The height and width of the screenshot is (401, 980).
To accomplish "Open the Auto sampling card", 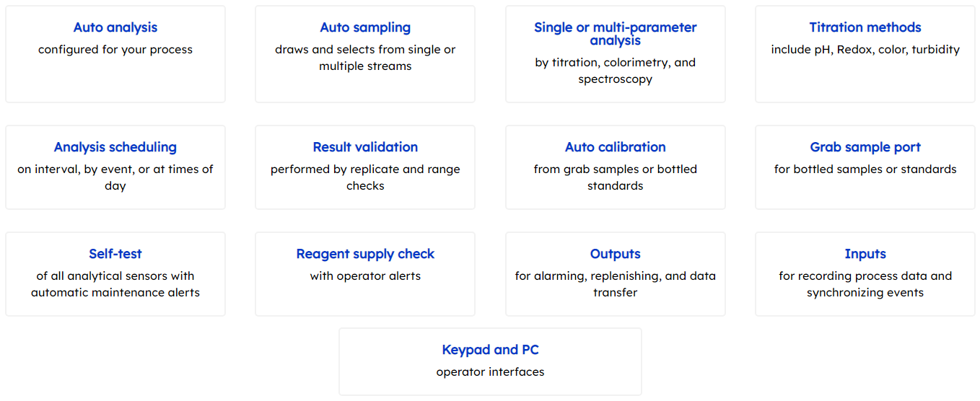I will pyautogui.click(x=365, y=54).
